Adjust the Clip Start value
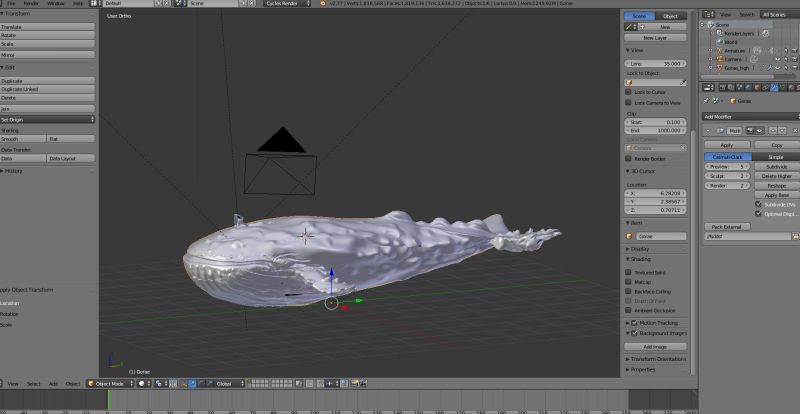 pos(656,122)
